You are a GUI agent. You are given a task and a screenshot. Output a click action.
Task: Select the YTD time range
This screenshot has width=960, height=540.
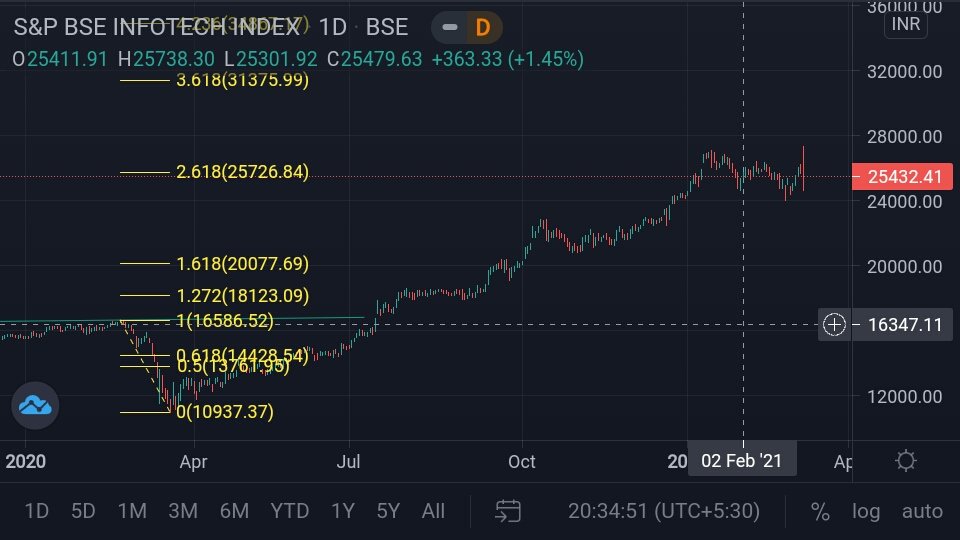[290, 511]
